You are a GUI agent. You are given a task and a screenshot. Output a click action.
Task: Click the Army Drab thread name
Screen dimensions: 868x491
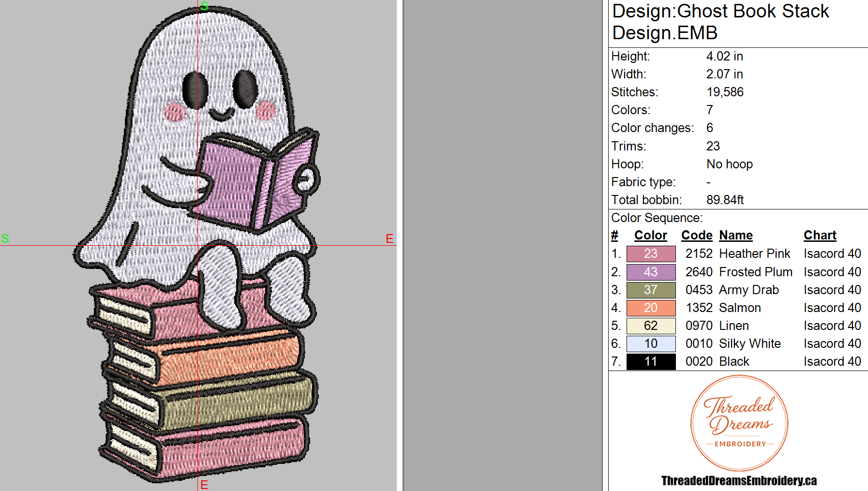(749, 290)
